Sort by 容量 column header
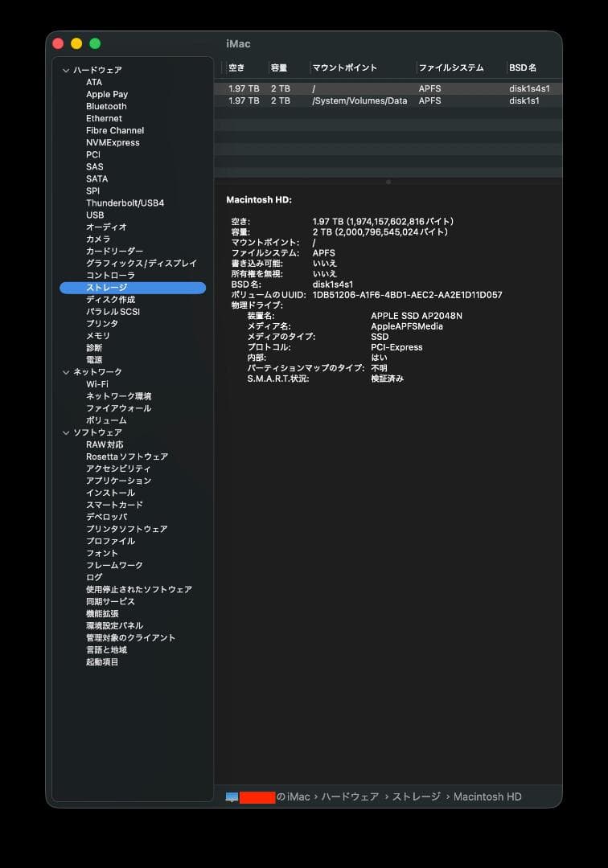 tap(279, 68)
